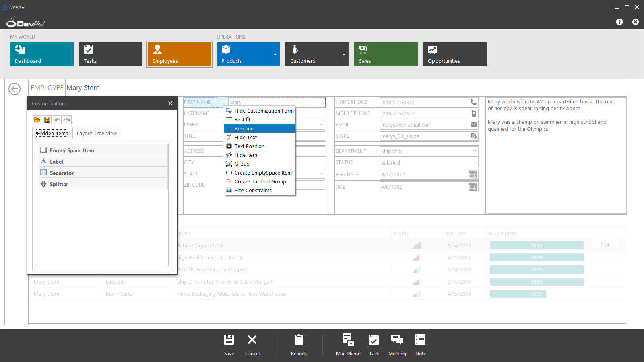The width and height of the screenshot is (644, 362).
Task: Choose Create Tabbed Group menu entry
Action: point(260,181)
